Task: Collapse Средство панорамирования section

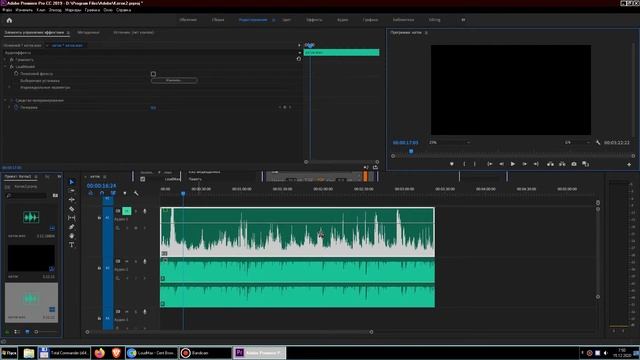Action: click(x=5, y=100)
